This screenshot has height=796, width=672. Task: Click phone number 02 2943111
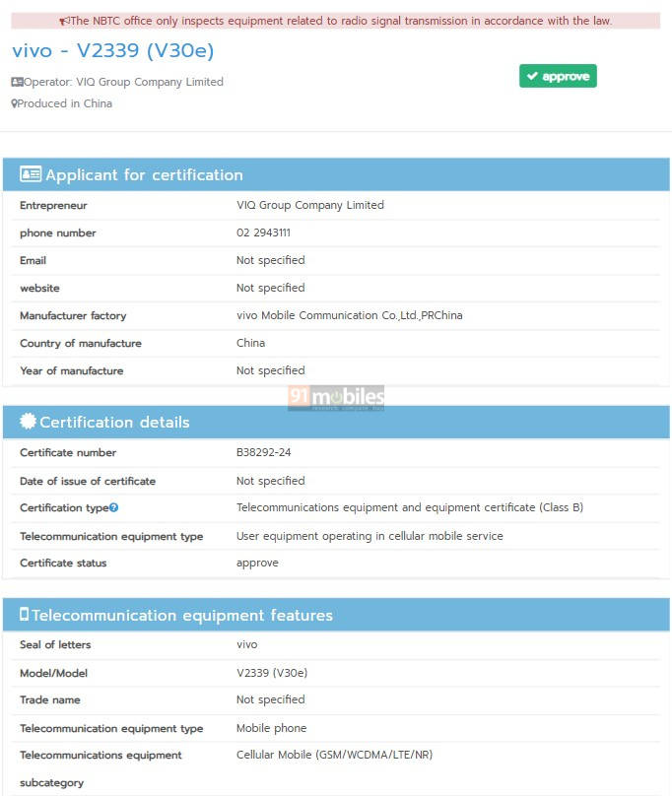(x=263, y=232)
